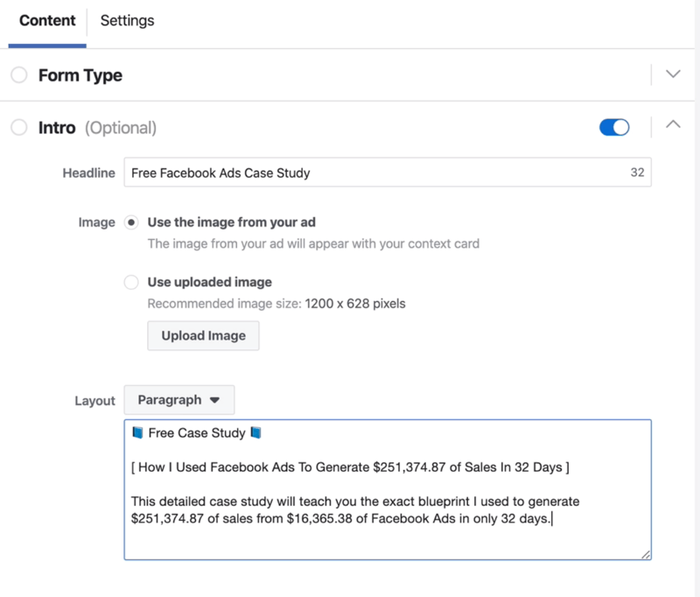Select Use the image from your ad

(x=131, y=222)
